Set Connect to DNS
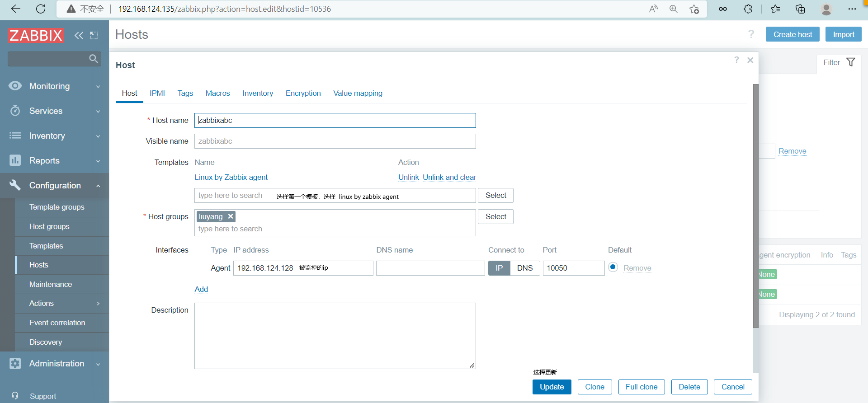The width and height of the screenshot is (868, 403). [525, 268]
